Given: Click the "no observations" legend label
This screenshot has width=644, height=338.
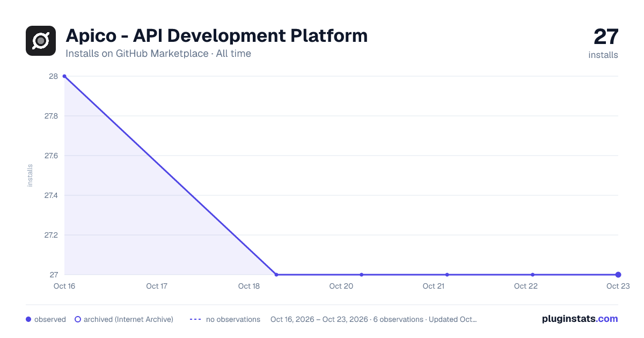Looking at the screenshot, I should click(x=233, y=319).
